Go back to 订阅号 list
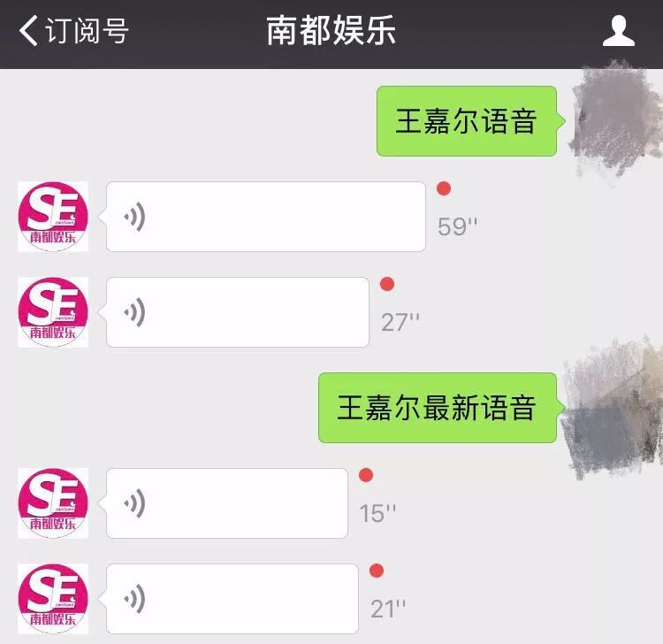663x644 pixels. click(x=74, y=30)
